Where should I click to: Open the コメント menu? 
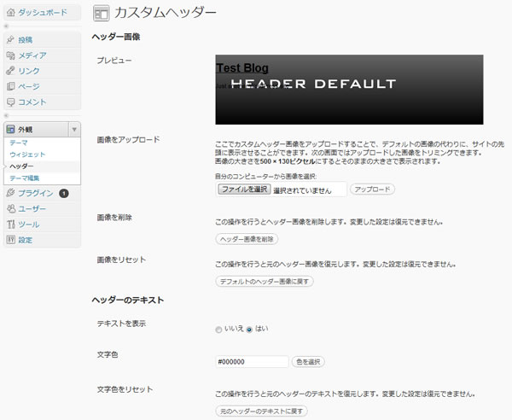tap(32, 102)
